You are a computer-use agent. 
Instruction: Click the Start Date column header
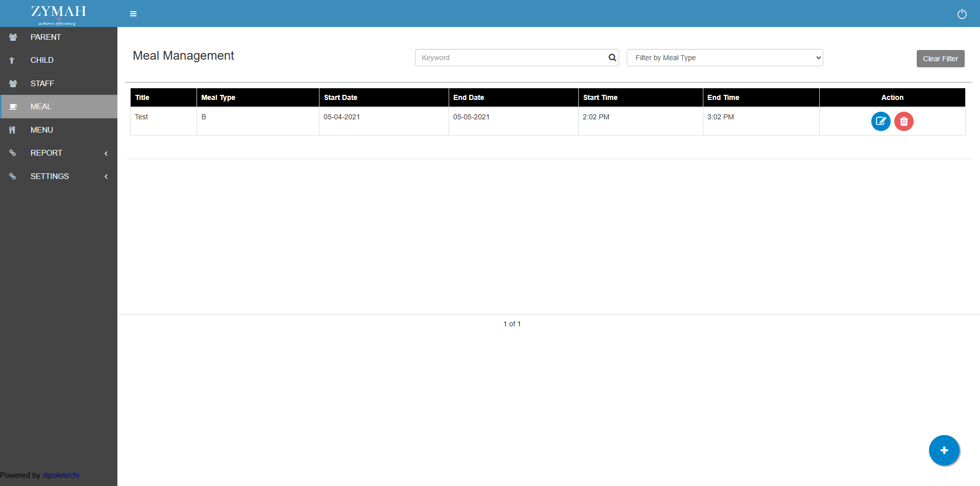[340, 97]
